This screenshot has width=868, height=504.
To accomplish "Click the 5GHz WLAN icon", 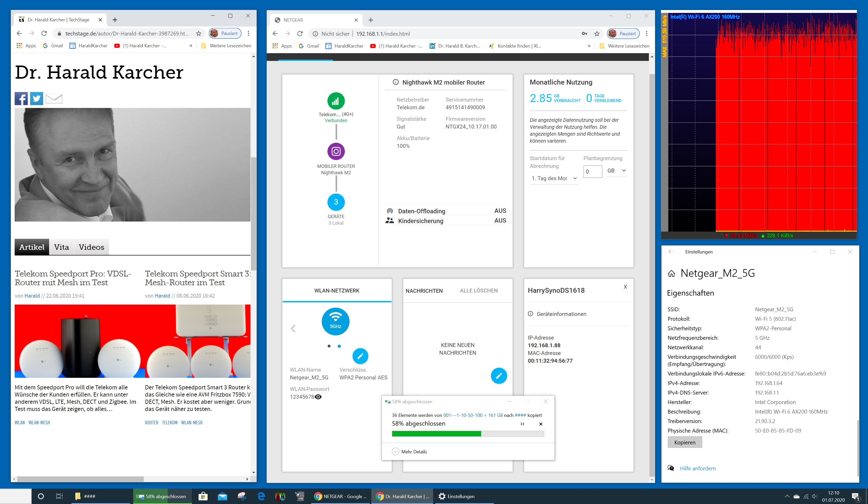I will tap(335, 322).
